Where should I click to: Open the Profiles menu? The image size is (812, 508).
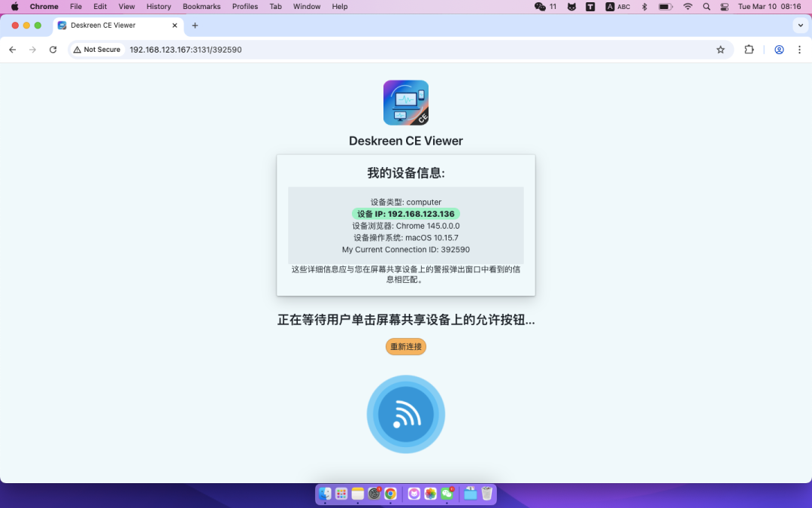(245, 7)
